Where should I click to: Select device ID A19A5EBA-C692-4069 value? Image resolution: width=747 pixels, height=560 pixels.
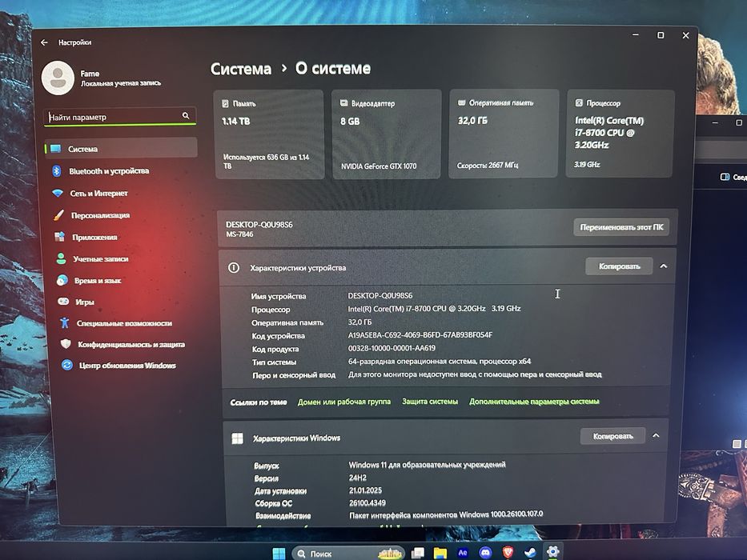[420, 334]
